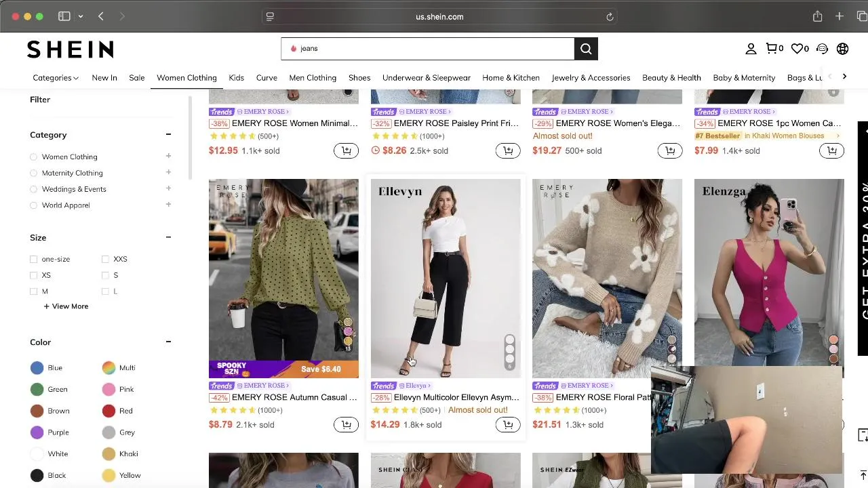The height and width of the screenshot is (488, 868).
Task: Filter by Pink color swatch
Action: (x=108, y=389)
